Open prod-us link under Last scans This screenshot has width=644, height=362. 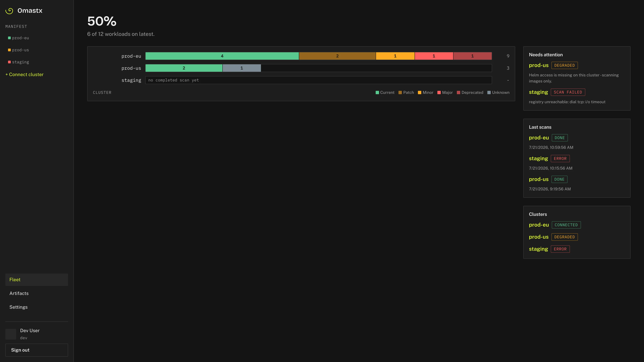(539, 179)
